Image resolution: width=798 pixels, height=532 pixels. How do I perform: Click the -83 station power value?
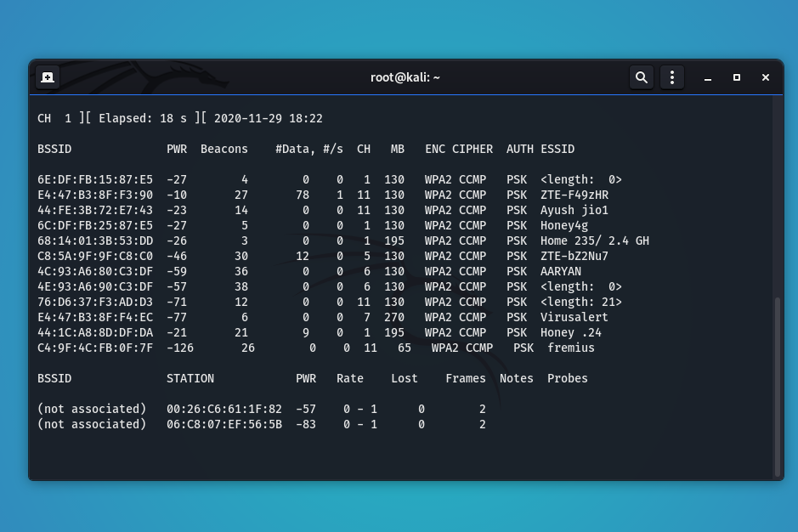306,425
